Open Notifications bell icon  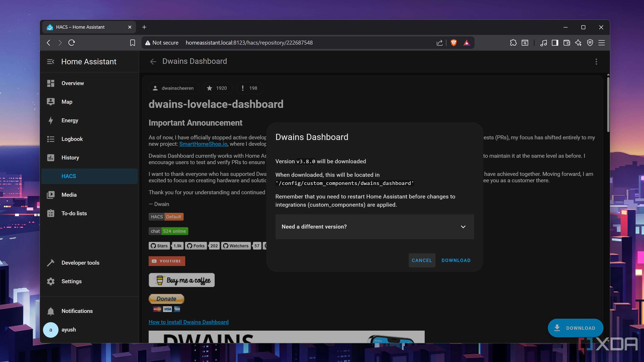pos(50,311)
